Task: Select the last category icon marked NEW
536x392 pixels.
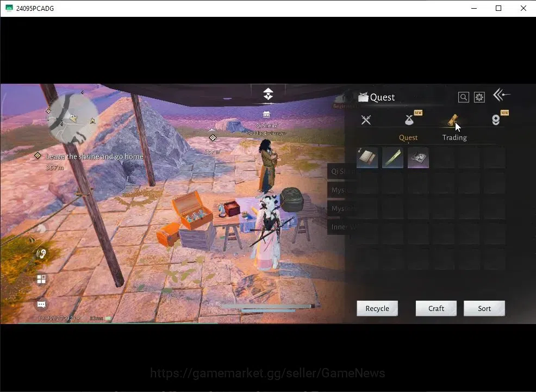Action: pos(496,120)
